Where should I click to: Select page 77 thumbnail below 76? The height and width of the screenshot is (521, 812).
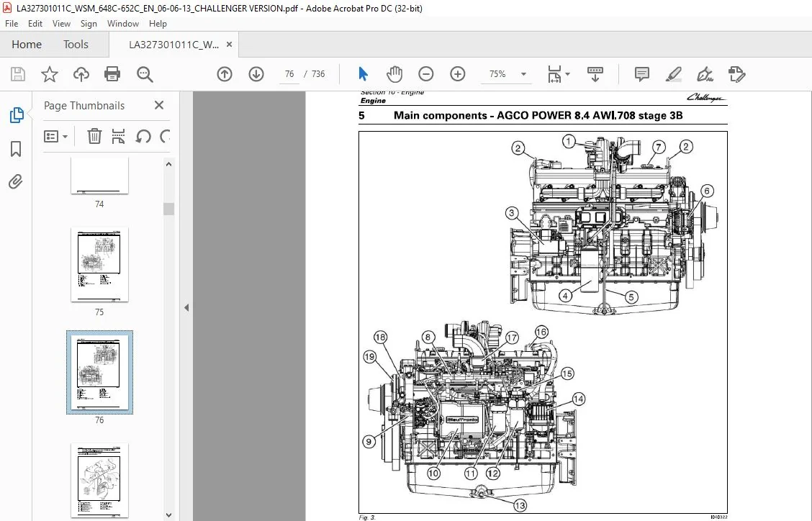click(99, 480)
